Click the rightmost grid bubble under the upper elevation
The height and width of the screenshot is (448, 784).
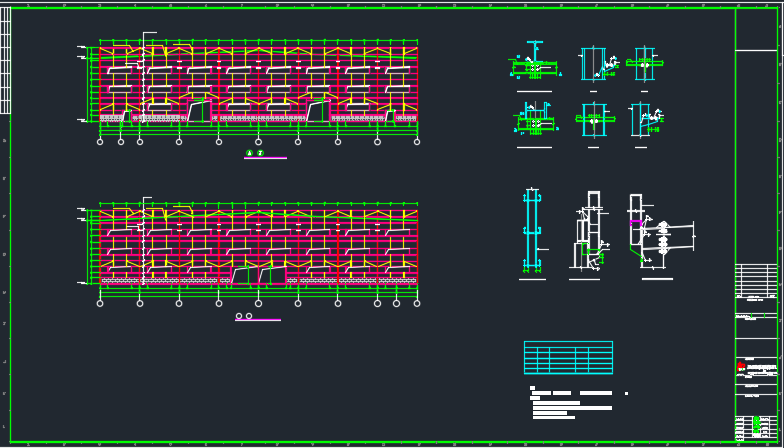tap(417, 142)
